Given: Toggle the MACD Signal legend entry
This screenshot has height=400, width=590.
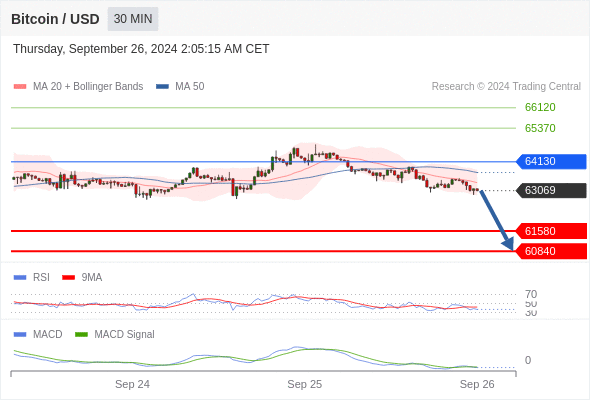Looking at the screenshot, I should 115,334.
